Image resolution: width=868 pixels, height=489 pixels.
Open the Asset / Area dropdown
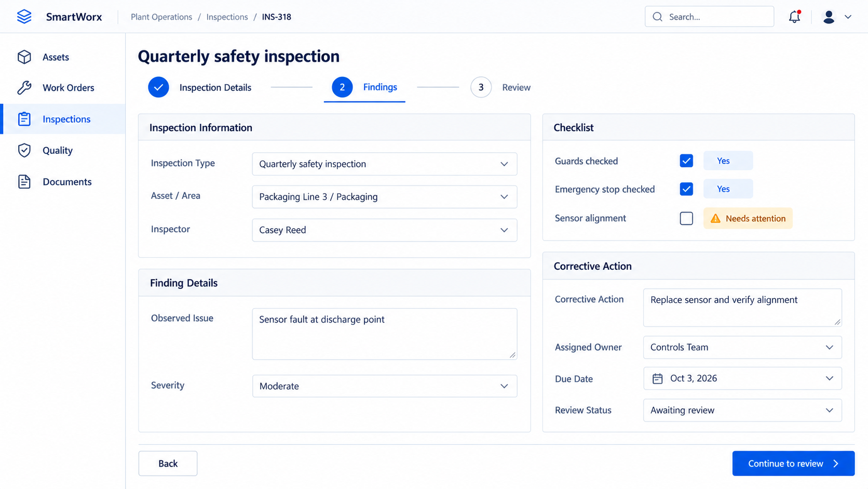click(385, 196)
